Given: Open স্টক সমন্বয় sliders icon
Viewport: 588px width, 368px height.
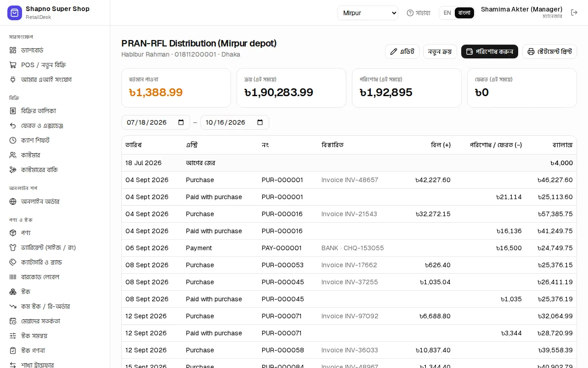Looking at the screenshot, I should [13, 336].
